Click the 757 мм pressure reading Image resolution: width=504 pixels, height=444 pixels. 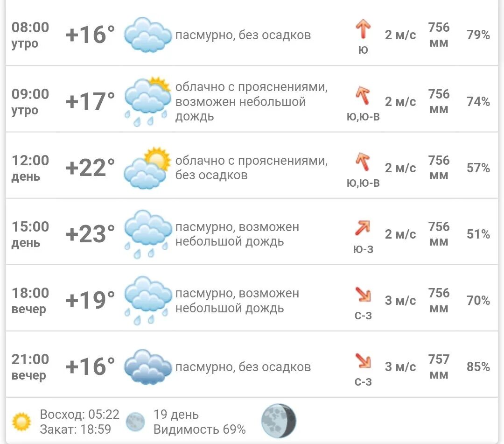439,367
